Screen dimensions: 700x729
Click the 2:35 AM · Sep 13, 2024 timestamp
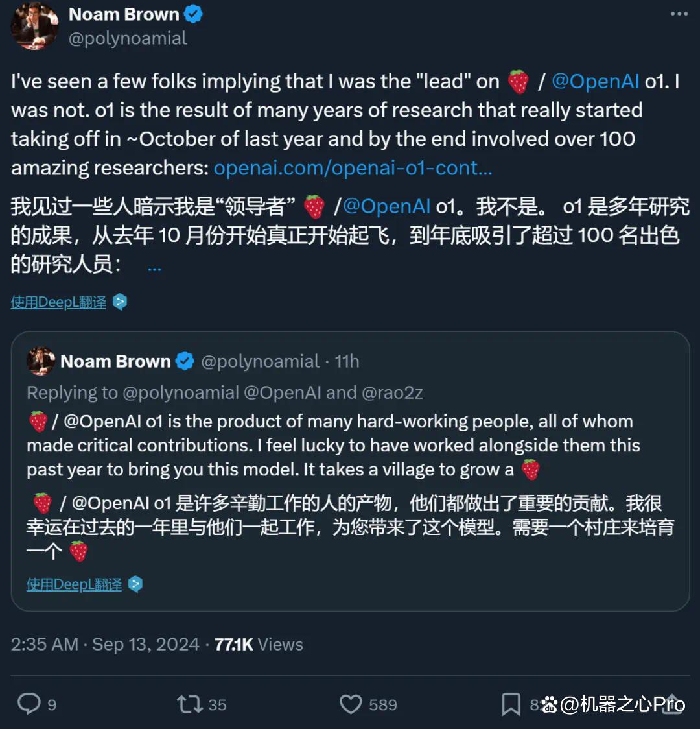(x=105, y=645)
